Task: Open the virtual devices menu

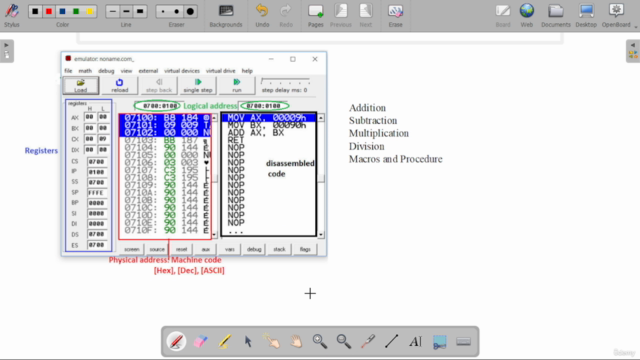Action: (x=182, y=71)
